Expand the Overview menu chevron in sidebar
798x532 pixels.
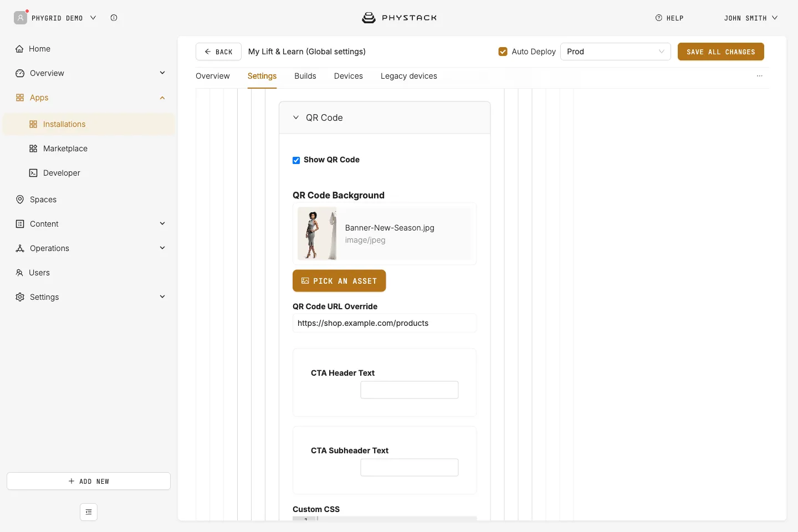click(x=162, y=73)
